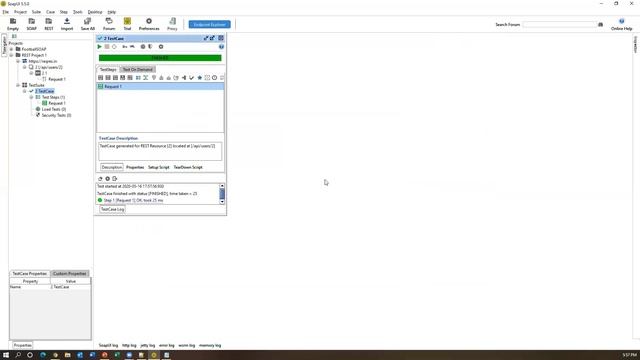Viewport: 640px width, 360px height.
Task: Select FootballSOAP in the project tree
Action: [33, 49]
